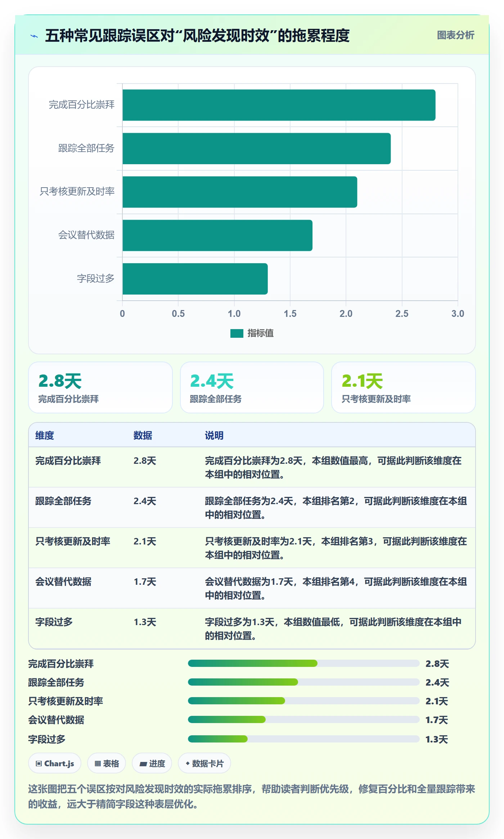This screenshot has width=504, height=839.
Task: Click the 指标值 legend label
Action: [260, 333]
